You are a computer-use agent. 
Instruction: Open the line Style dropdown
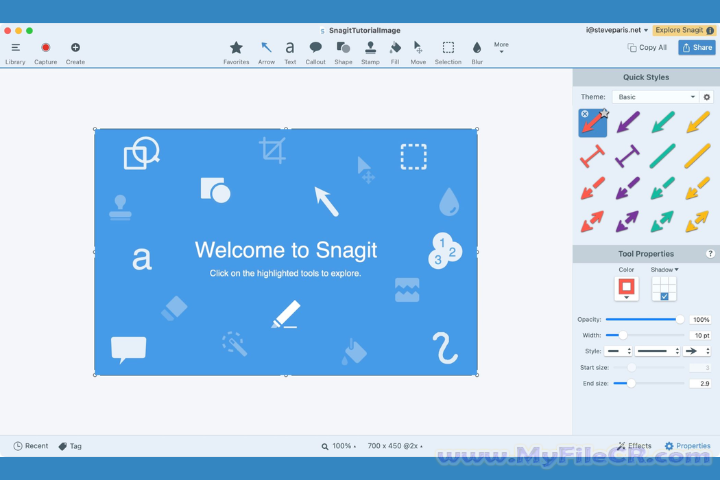658,351
